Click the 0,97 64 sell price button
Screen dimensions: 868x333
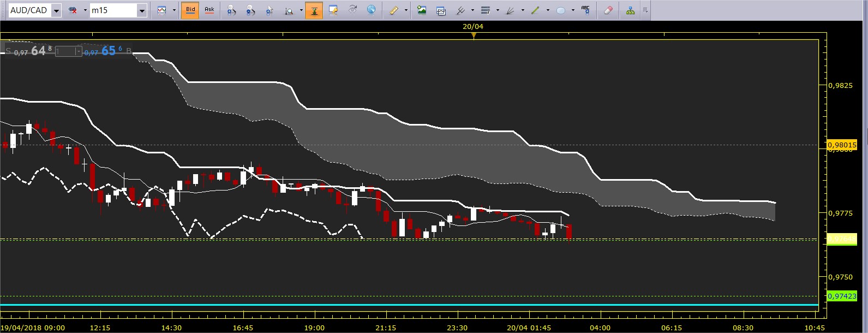pyautogui.click(x=29, y=51)
